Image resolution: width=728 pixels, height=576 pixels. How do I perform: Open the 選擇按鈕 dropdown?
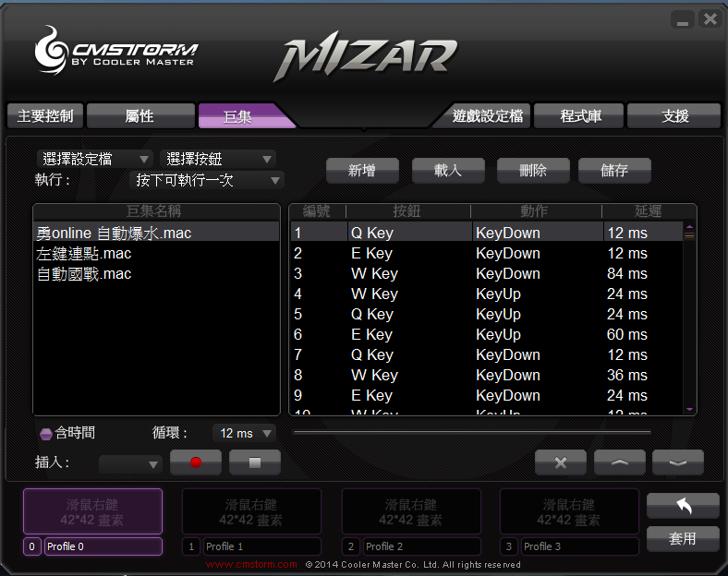pos(217,159)
